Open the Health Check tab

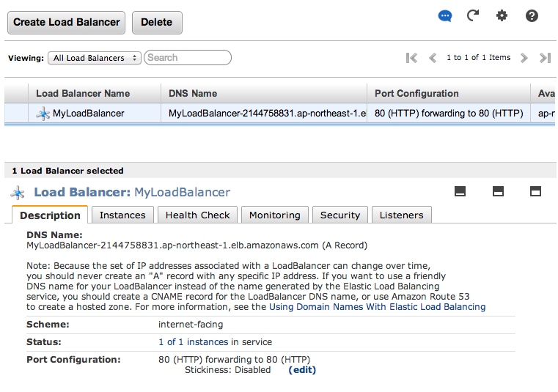pyautogui.click(x=197, y=215)
